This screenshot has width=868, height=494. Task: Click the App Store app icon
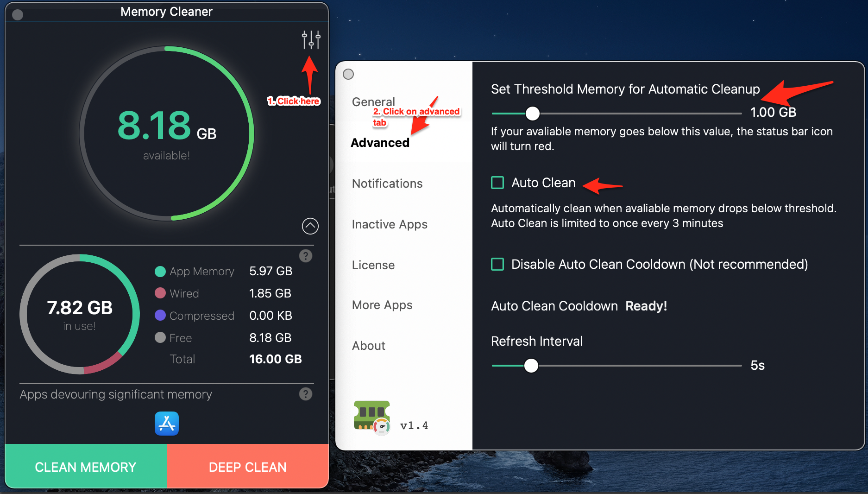click(x=167, y=424)
